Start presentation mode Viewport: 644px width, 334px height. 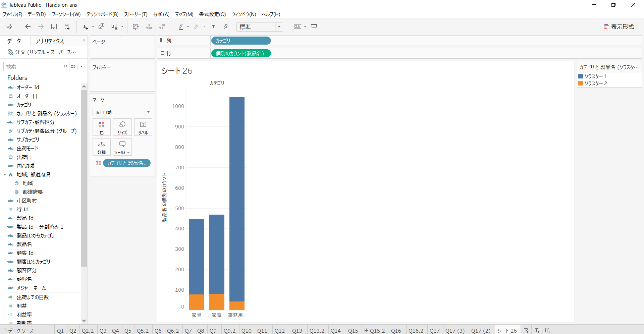(314, 26)
